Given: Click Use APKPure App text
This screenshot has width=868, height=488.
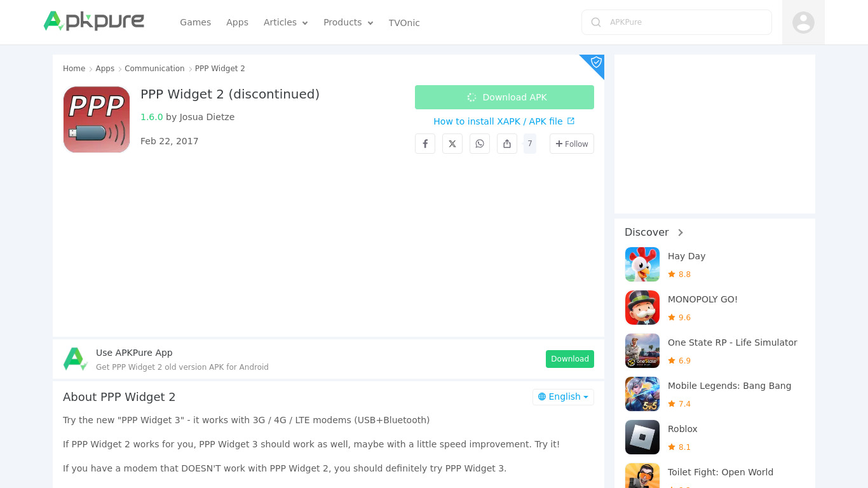Looking at the screenshot, I should coord(134,353).
